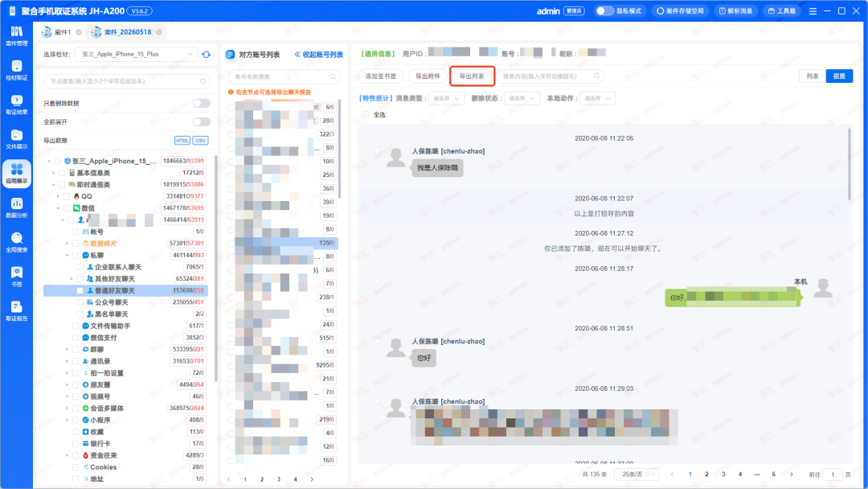Open 案件管理 in the left sidebar

pos(17,36)
